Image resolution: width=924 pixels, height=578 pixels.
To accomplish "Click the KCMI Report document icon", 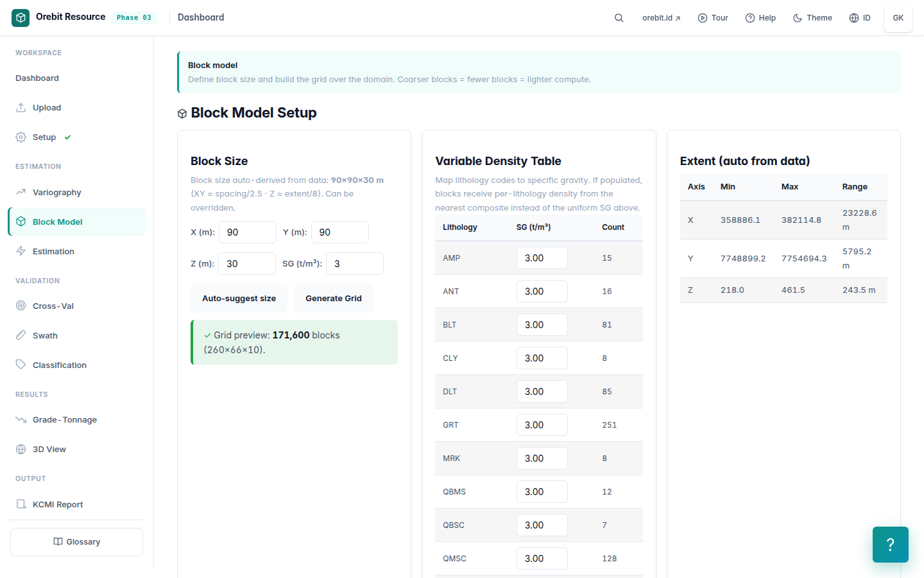I will tap(21, 505).
